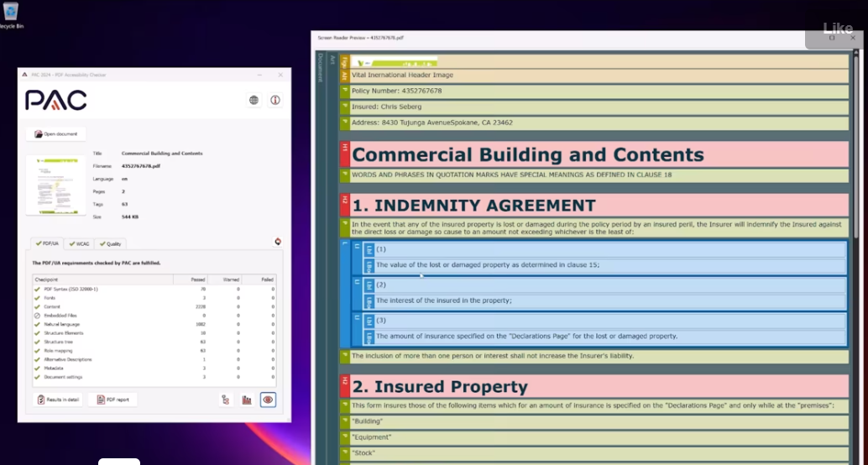Select the PDF Syntax (ISO 32000-1) row
Image resolution: width=868 pixels, height=465 pixels.
154,289
